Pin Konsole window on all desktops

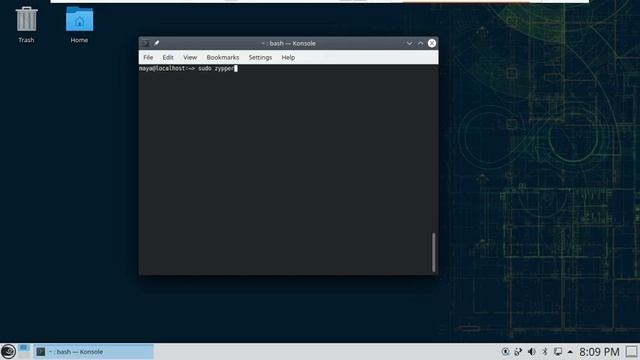pyautogui.click(x=157, y=43)
